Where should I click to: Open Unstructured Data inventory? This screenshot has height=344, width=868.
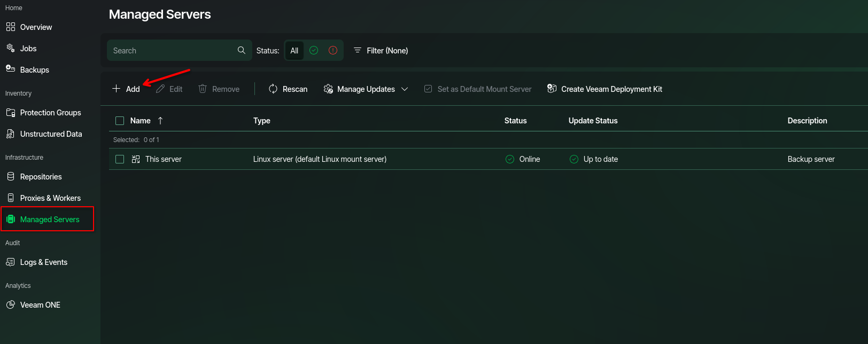51,134
